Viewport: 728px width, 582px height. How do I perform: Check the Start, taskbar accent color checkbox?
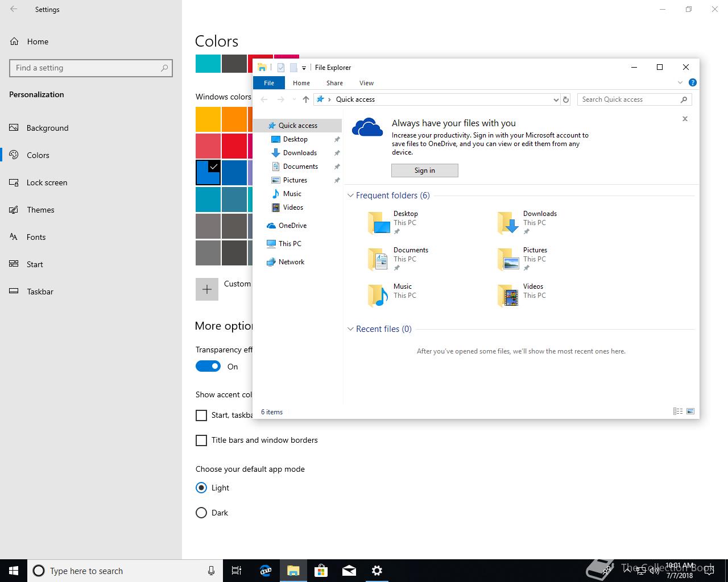coord(201,415)
